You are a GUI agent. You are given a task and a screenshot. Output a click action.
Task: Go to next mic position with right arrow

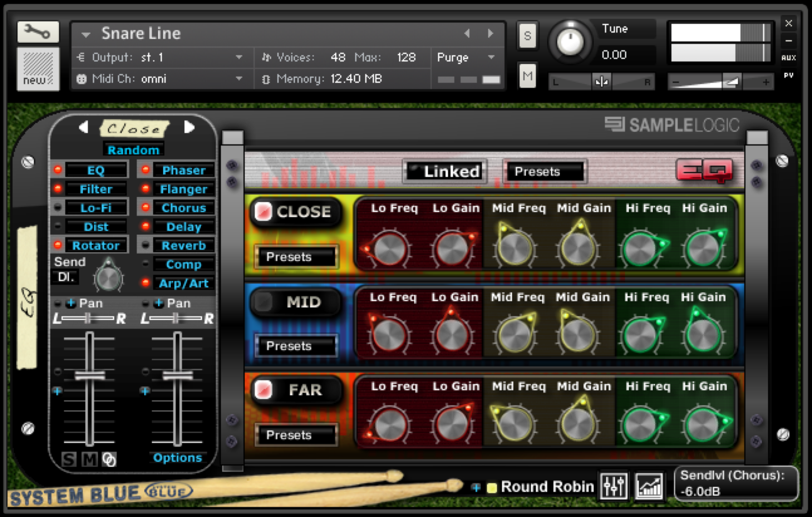tap(189, 127)
